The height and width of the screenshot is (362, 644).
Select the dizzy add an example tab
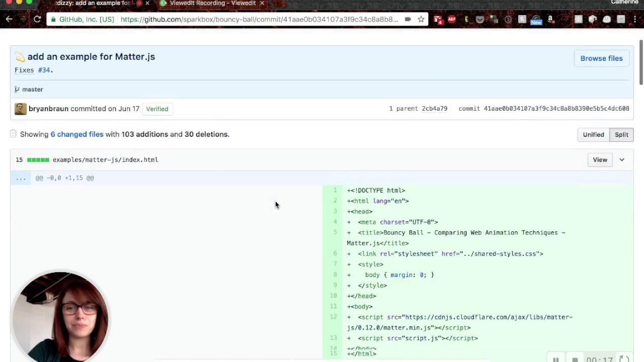pos(93,4)
